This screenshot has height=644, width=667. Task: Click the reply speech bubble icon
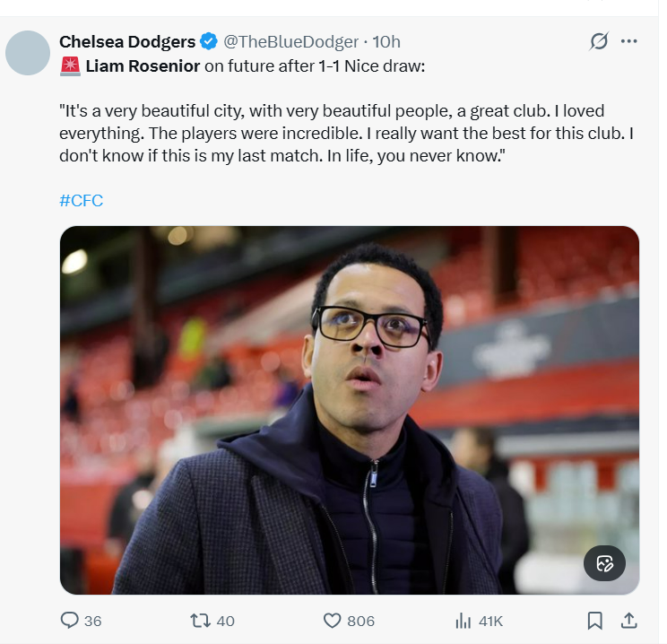click(69, 620)
